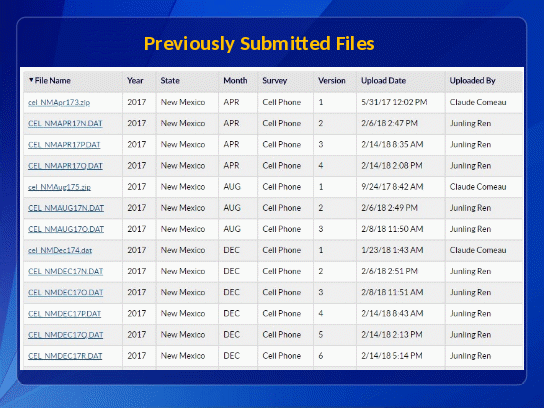
Task: Open the cel_NMApr173.zip file link
Action: click(x=59, y=102)
